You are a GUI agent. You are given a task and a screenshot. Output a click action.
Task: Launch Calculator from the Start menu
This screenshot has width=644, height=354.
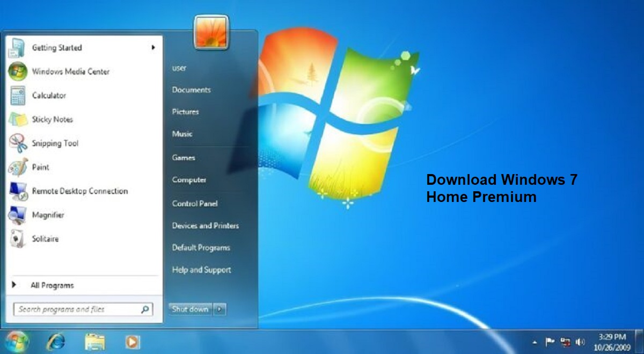pos(49,95)
